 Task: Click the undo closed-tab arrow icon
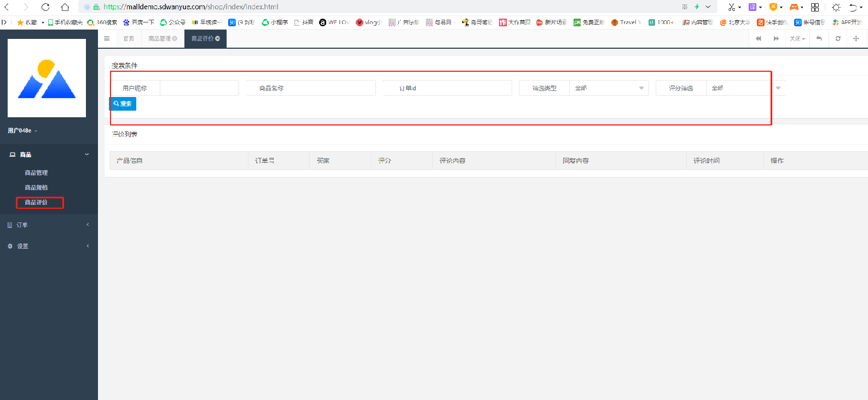click(x=853, y=7)
